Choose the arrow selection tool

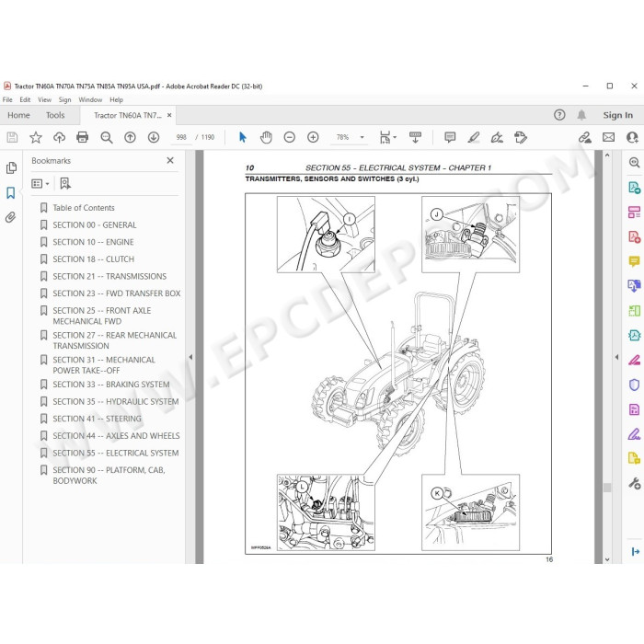[x=243, y=137]
